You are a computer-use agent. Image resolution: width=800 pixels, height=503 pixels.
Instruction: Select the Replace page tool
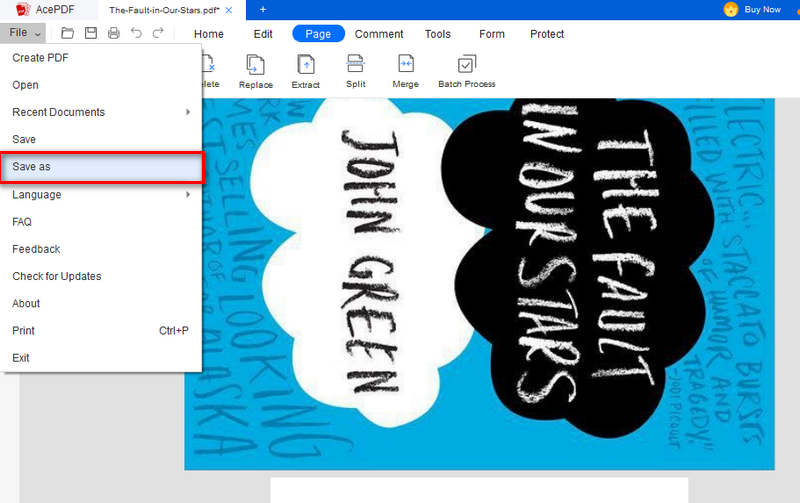click(x=256, y=72)
